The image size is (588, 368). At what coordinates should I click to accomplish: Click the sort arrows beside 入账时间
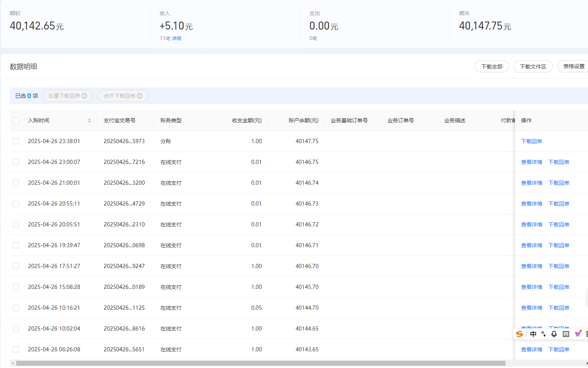[x=90, y=120]
